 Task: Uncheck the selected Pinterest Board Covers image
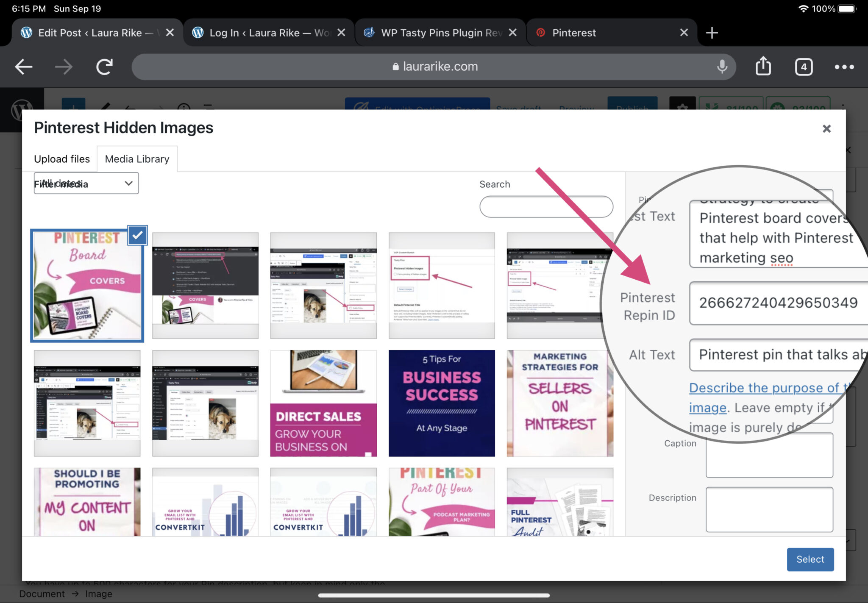click(137, 235)
